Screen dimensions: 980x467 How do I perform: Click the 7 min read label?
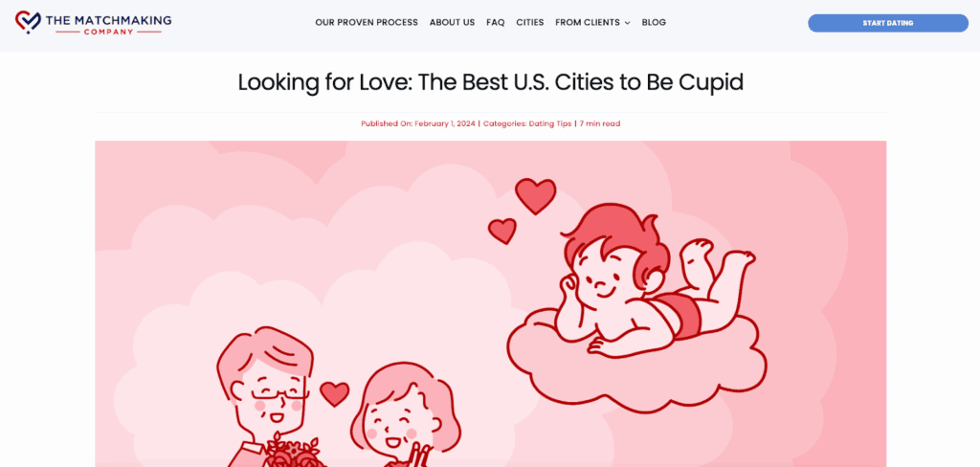[599, 123]
